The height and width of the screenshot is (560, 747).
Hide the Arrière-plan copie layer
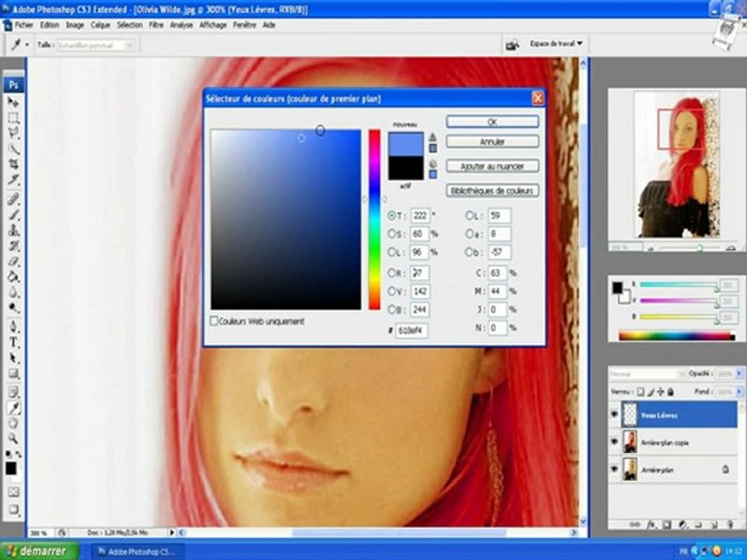pyautogui.click(x=615, y=442)
